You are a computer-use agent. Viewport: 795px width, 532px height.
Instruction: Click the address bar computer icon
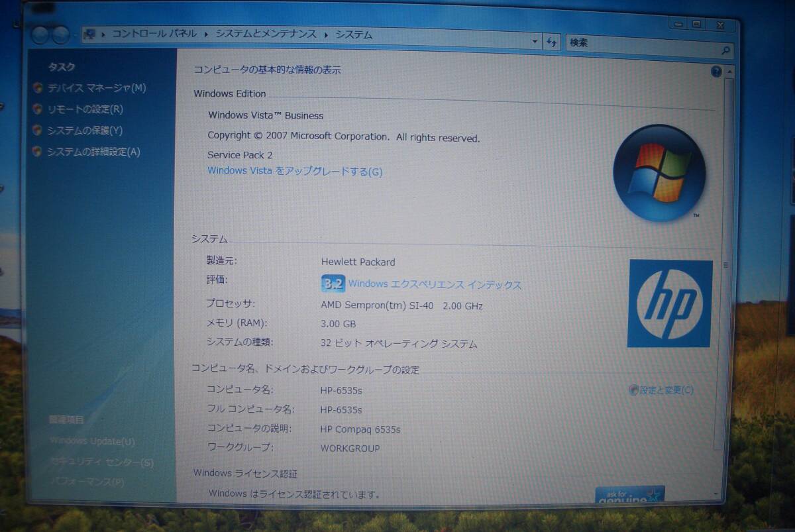pyautogui.click(x=89, y=33)
